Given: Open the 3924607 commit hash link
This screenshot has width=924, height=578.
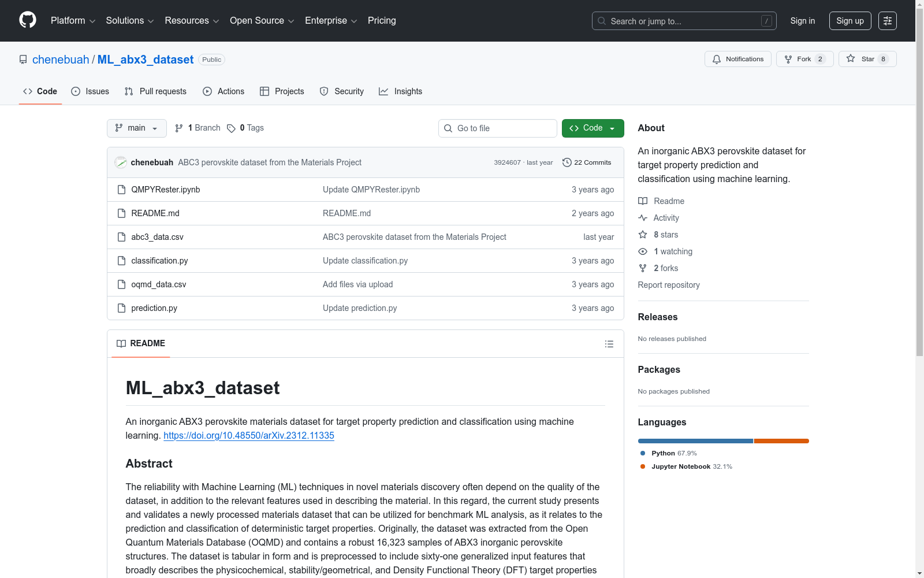Looking at the screenshot, I should [507, 162].
